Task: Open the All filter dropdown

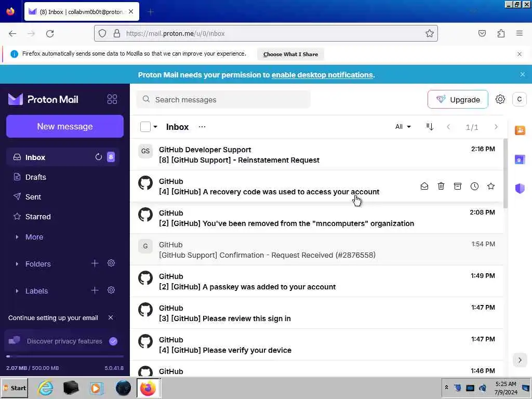Action: tap(403, 127)
